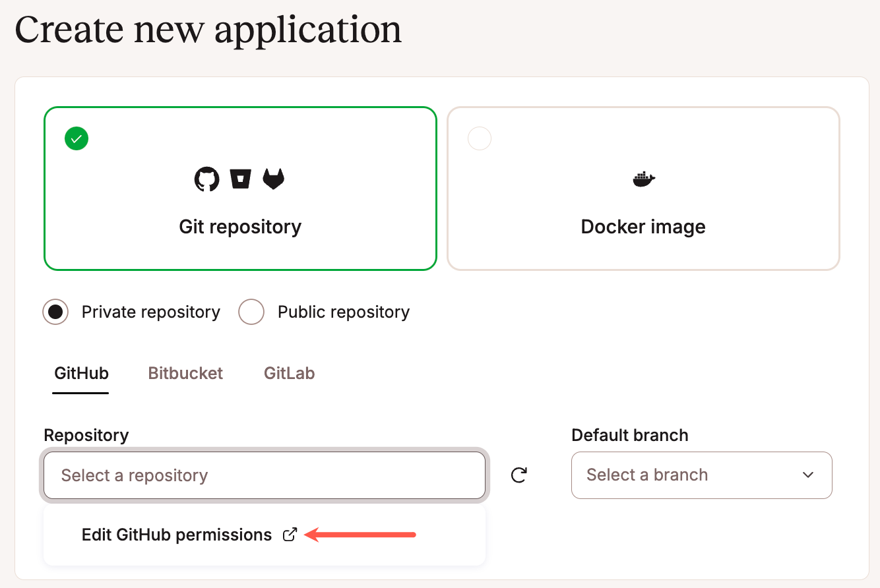Click the GitHub logo icon
The image size is (880, 588).
[x=206, y=179]
